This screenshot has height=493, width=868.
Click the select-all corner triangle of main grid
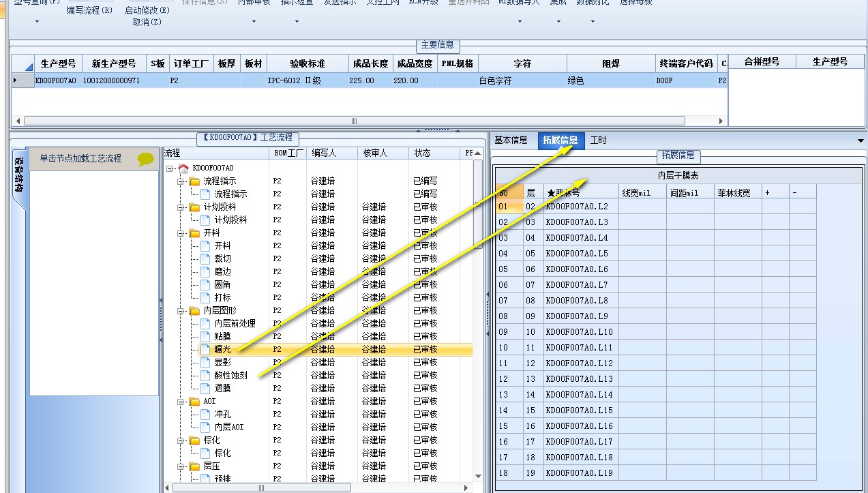(x=29, y=67)
